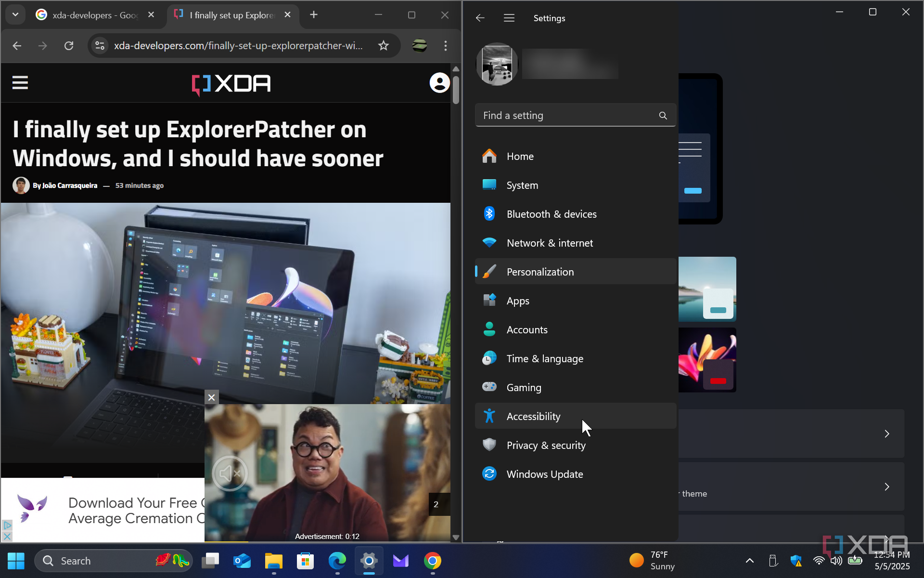This screenshot has width=924, height=578.
Task: Close the bottom banner ad X
Action: point(7,536)
